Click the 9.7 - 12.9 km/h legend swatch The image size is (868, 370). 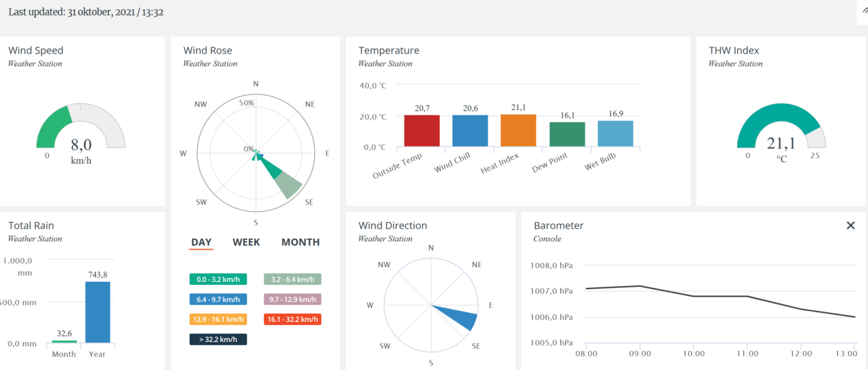(x=292, y=299)
